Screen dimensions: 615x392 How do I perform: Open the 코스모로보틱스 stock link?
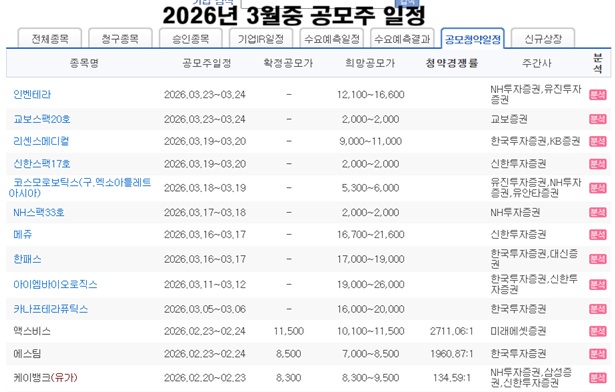tap(80, 188)
